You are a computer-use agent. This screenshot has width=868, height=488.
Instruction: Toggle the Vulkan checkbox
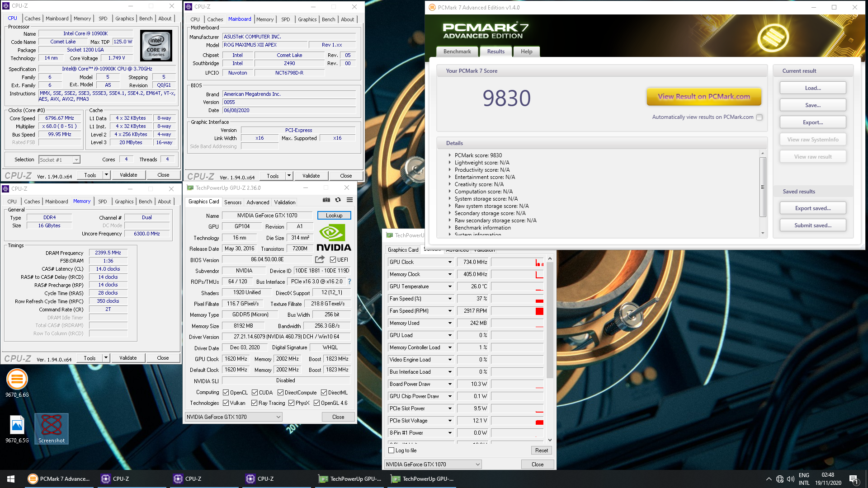[226, 403]
